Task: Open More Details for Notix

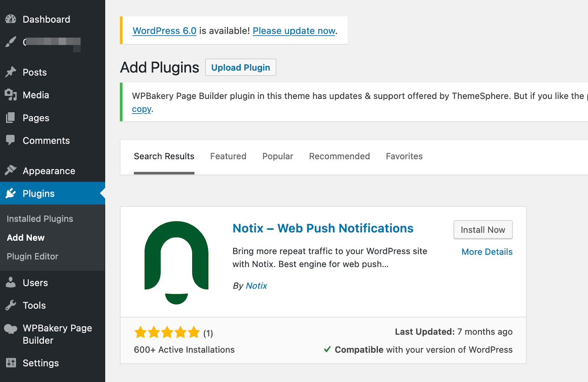Action: click(x=487, y=252)
